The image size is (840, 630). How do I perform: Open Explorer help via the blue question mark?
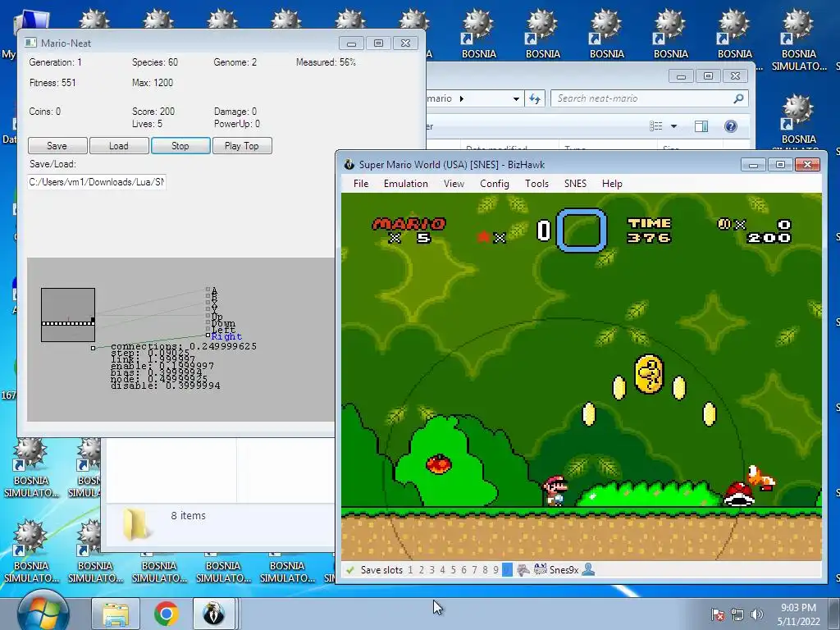pos(730,126)
